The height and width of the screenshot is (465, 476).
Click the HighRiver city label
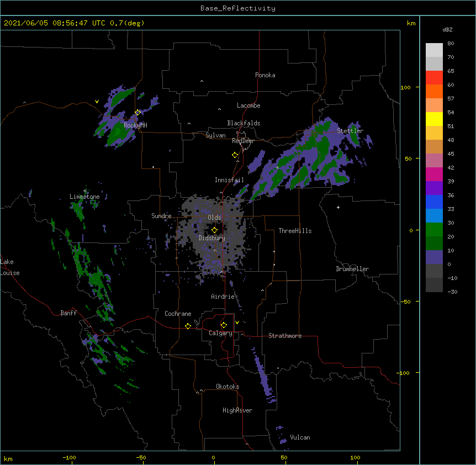pos(237,410)
